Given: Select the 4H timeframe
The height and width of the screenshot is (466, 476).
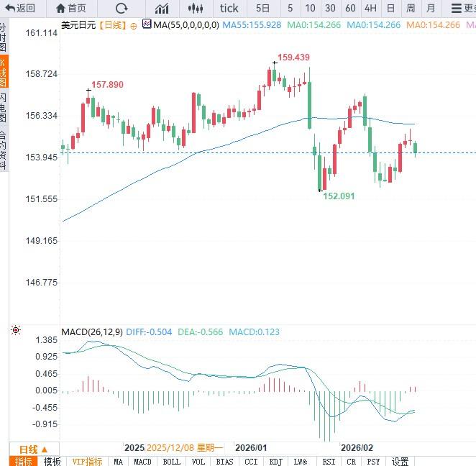Looking at the screenshot, I should (370, 9).
